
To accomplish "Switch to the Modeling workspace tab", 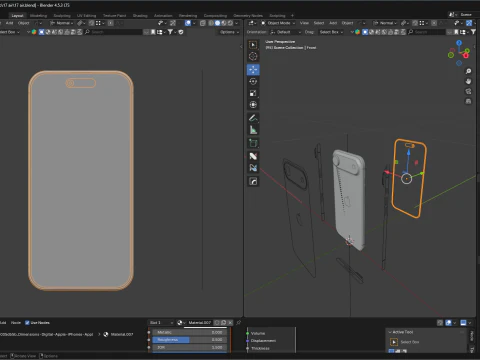I will (x=38, y=15).
